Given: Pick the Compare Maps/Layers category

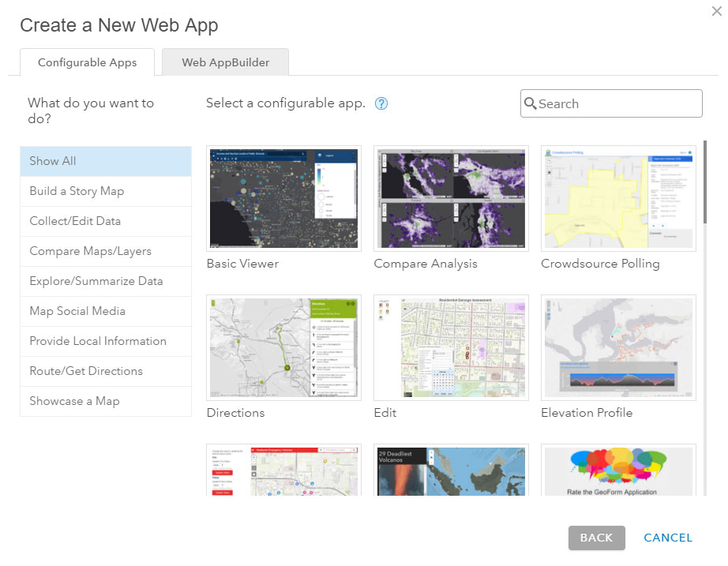Looking at the screenshot, I should click(106, 251).
